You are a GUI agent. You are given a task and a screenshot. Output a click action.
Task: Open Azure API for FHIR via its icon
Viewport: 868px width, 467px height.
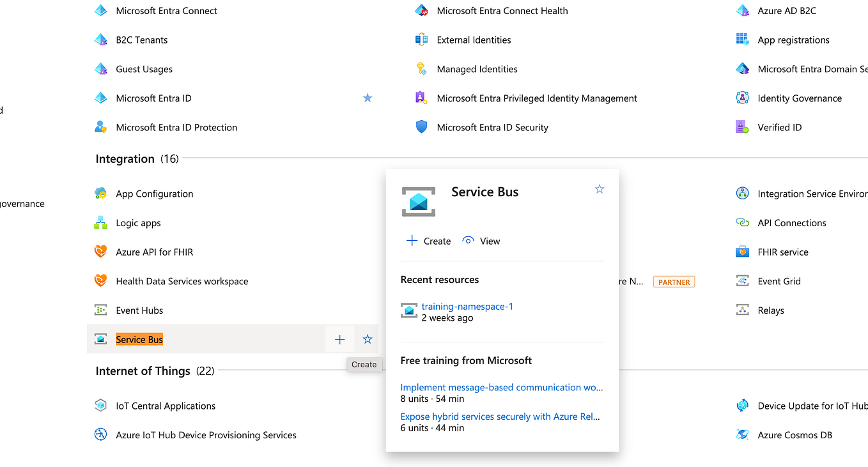[x=100, y=252]
